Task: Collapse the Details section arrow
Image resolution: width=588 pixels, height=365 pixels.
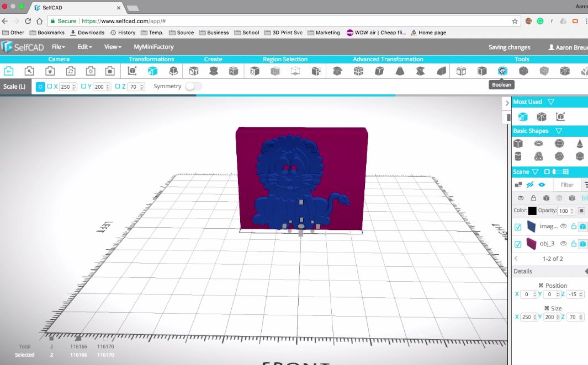Action: coord(586,271)
